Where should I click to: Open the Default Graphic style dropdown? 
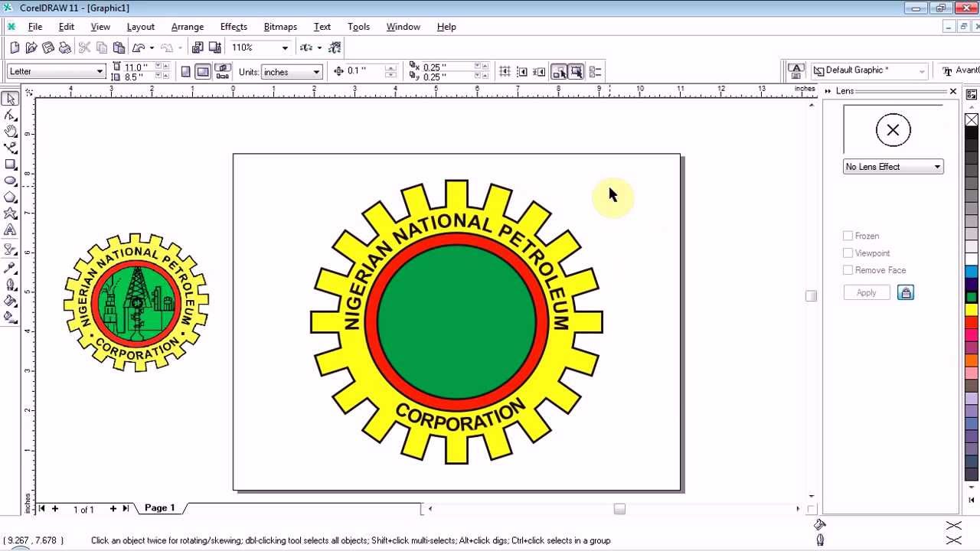[922, 71]
